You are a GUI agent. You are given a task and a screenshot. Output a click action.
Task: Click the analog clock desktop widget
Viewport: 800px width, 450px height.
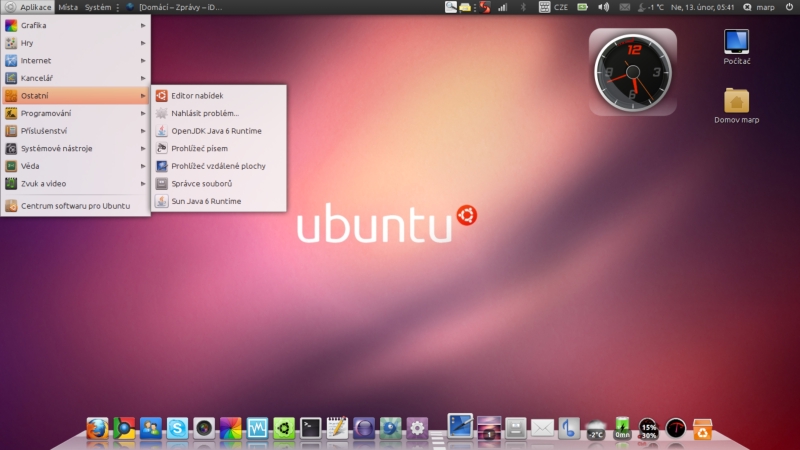click(633, 72)
